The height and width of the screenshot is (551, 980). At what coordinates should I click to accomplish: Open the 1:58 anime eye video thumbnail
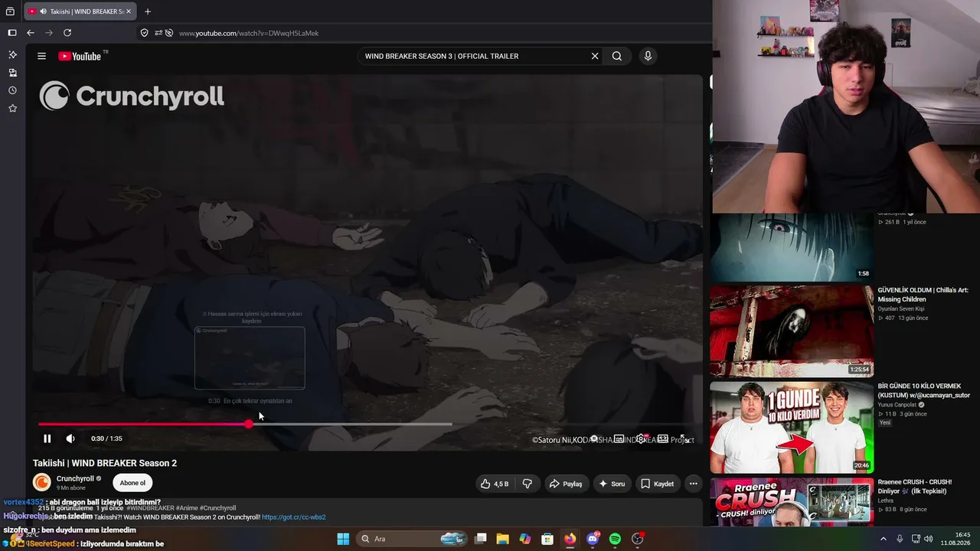pos(792,247)
